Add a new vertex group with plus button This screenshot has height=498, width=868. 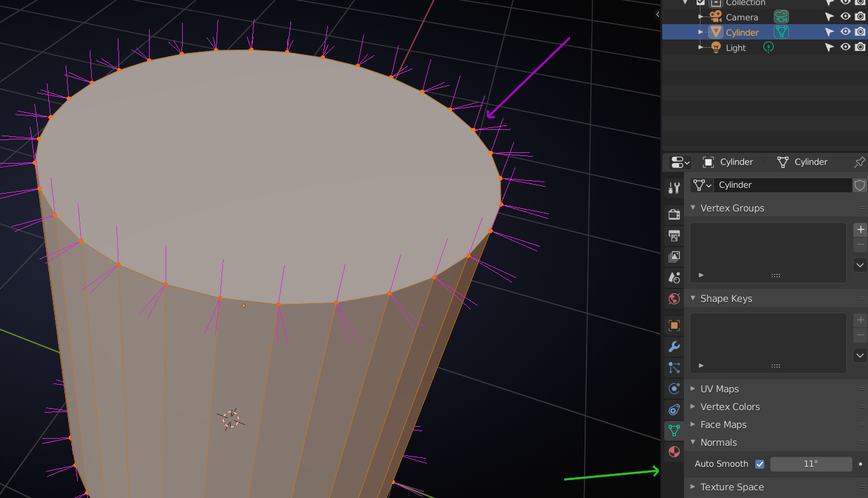click(860, 229)
